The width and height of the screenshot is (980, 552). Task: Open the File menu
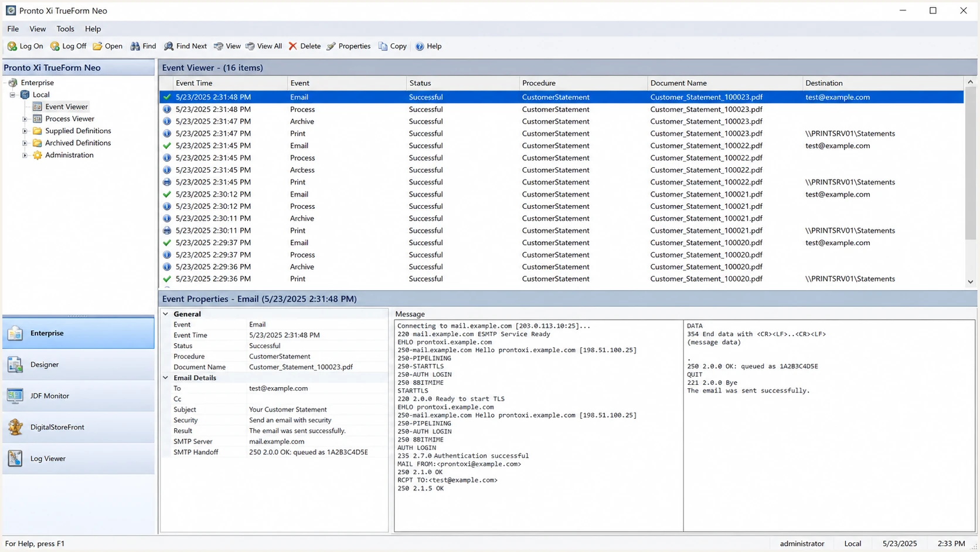point(13,29)
